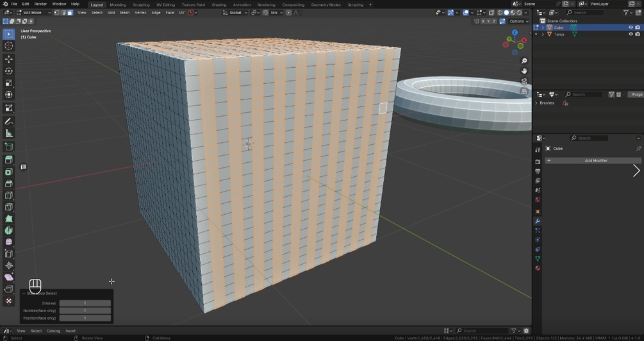Open the Edit Mode dropdown
Viewport: 644px width, 341px height.
tap(33, 13)
